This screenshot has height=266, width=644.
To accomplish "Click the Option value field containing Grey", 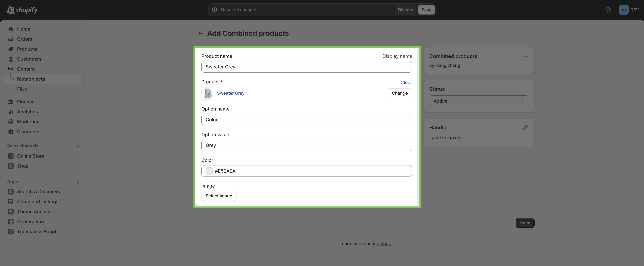I will pos(306,145).
